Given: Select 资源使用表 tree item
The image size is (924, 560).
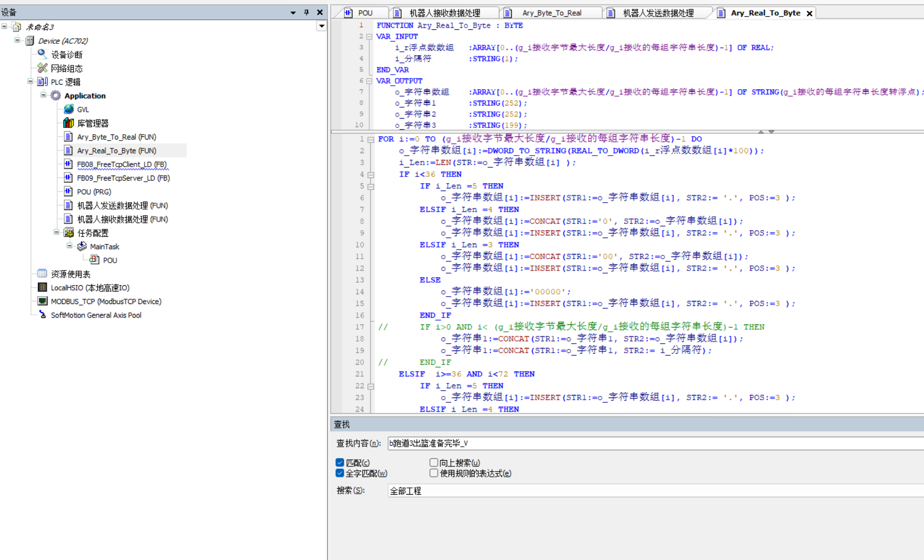Looking at the screenshot, I should 71,274.
